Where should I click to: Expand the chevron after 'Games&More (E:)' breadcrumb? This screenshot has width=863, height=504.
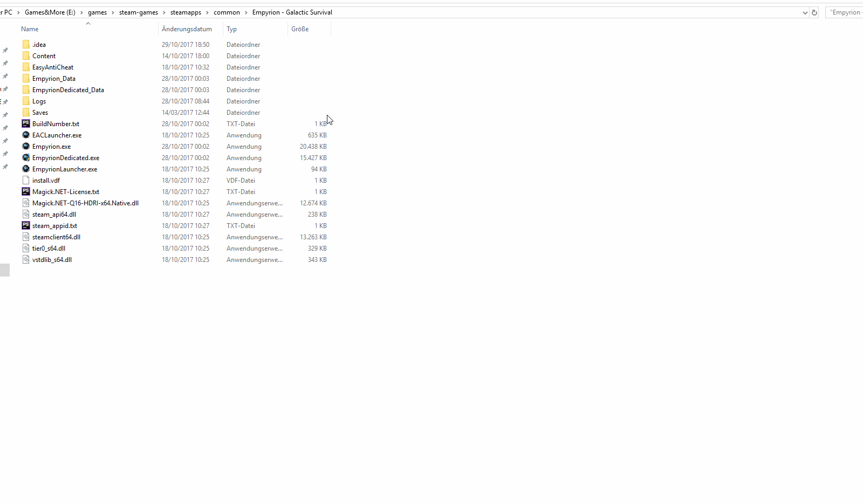81,12
